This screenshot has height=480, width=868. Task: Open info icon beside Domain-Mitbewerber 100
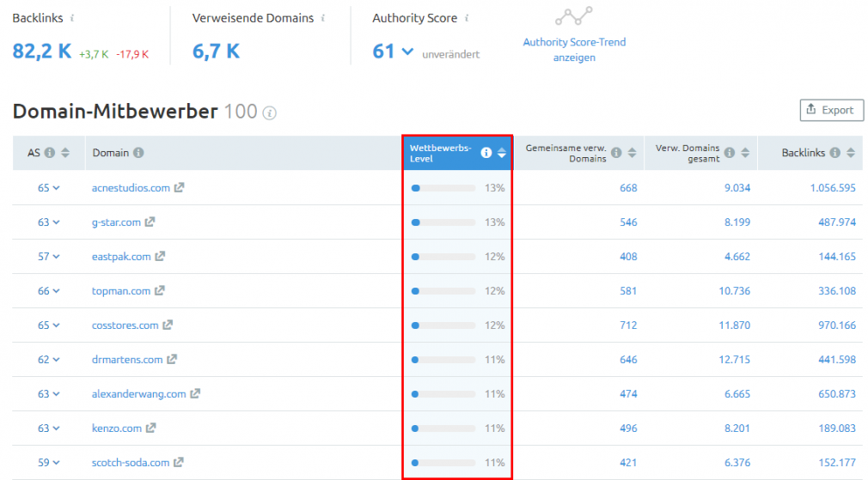point(270,112)
